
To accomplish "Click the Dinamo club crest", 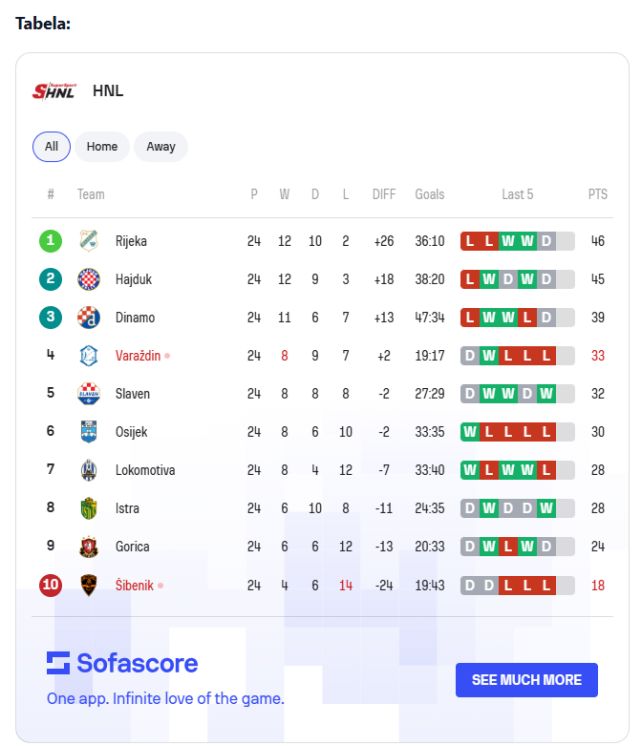I will (88, 317).
